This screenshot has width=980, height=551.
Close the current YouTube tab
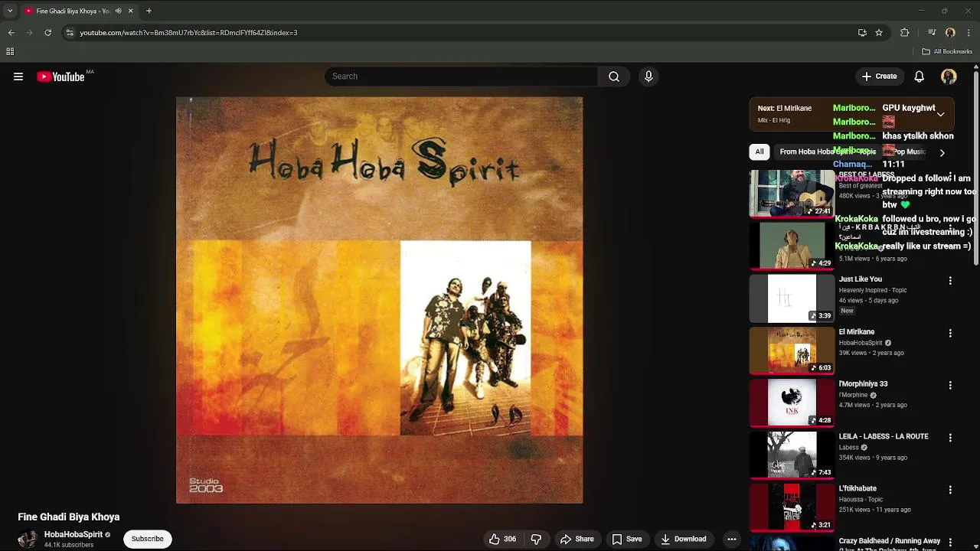[x=130, y=11]
